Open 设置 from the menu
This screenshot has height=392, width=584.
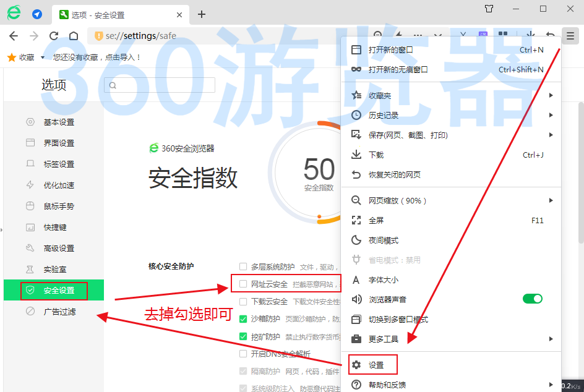coord(451,365)
